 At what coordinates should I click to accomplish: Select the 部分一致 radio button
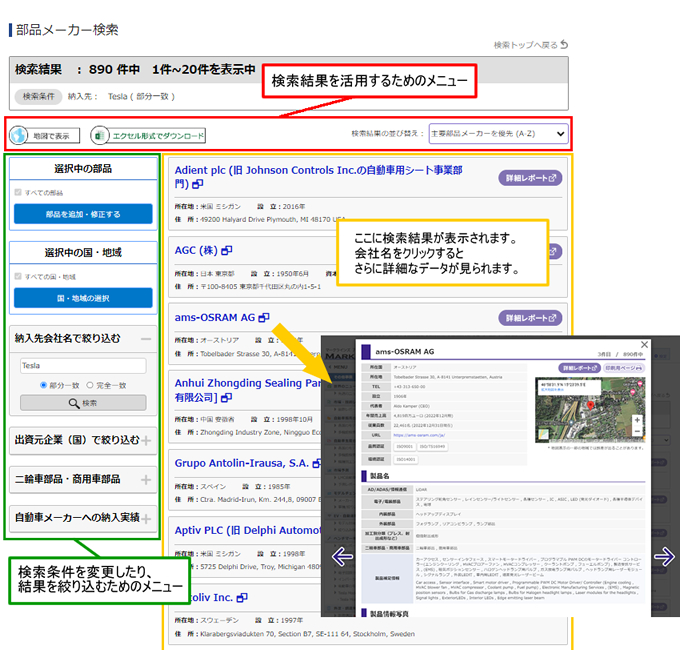[44, 384]
